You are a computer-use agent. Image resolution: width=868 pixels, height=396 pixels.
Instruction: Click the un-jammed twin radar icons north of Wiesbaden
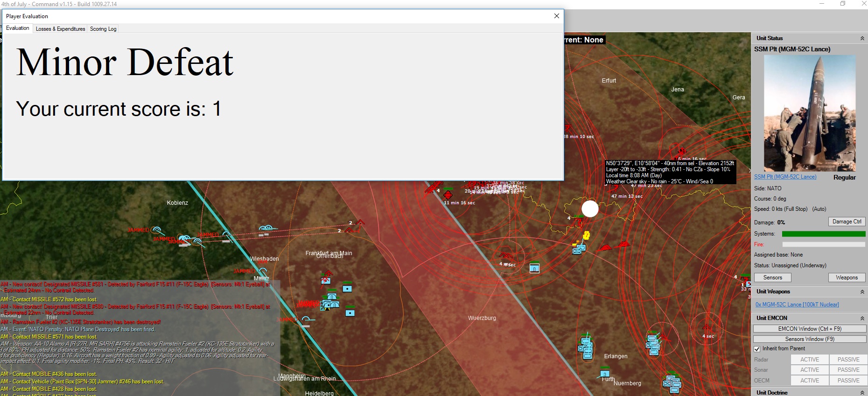coord(266,229)
